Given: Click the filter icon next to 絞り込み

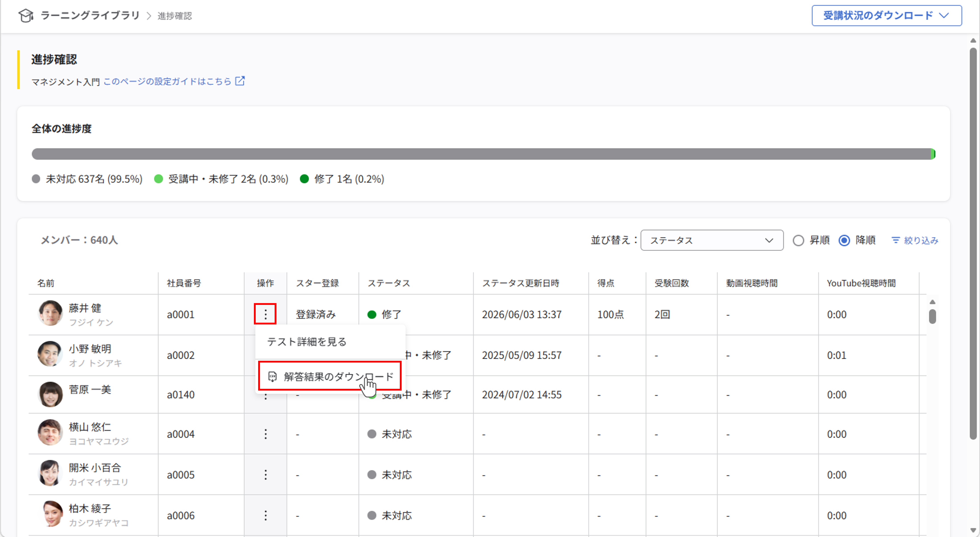Looking at the screenshot, I should point(896,240).
